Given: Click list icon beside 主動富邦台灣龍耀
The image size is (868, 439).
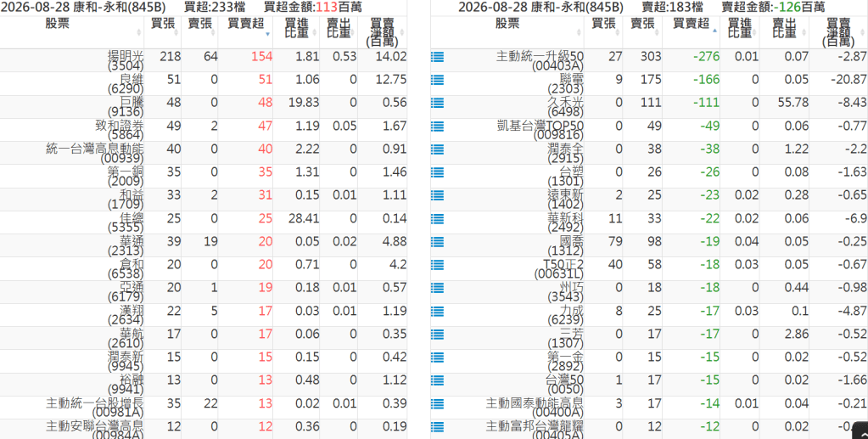Looking at the screenshot, I should point(437,427).
